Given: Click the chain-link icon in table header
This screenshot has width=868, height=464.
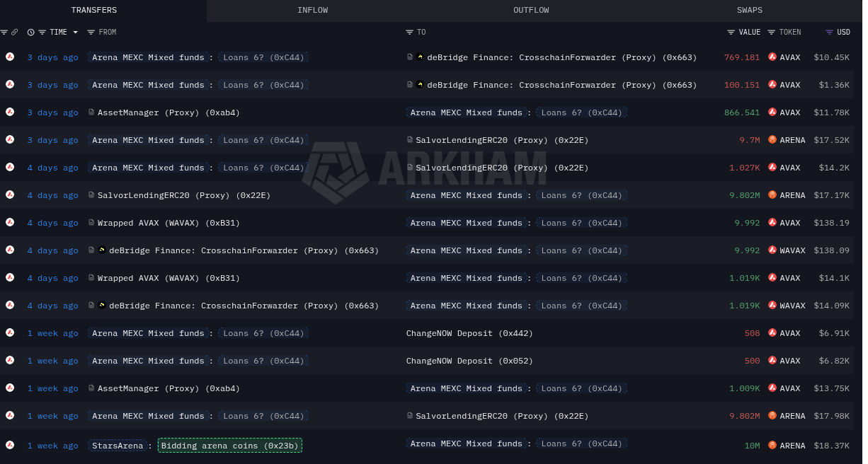Looking at the screenshot, I should tap(15, 33).
